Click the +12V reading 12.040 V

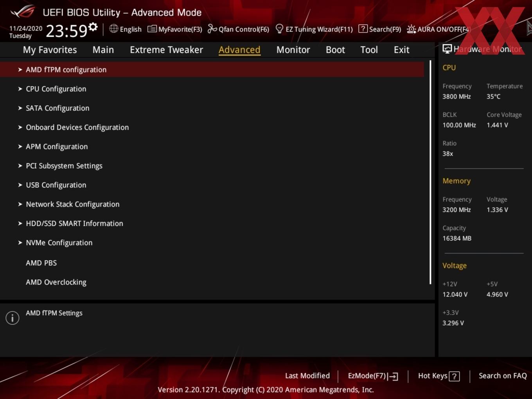(455, 294)
